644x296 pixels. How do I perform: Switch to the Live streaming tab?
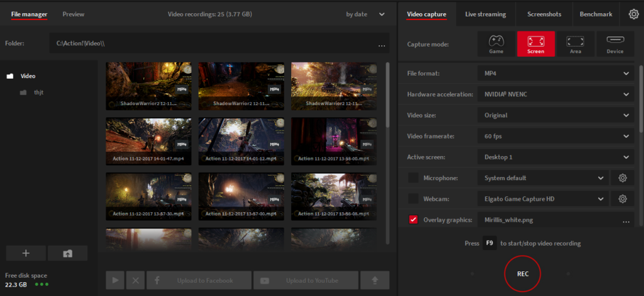486,14
